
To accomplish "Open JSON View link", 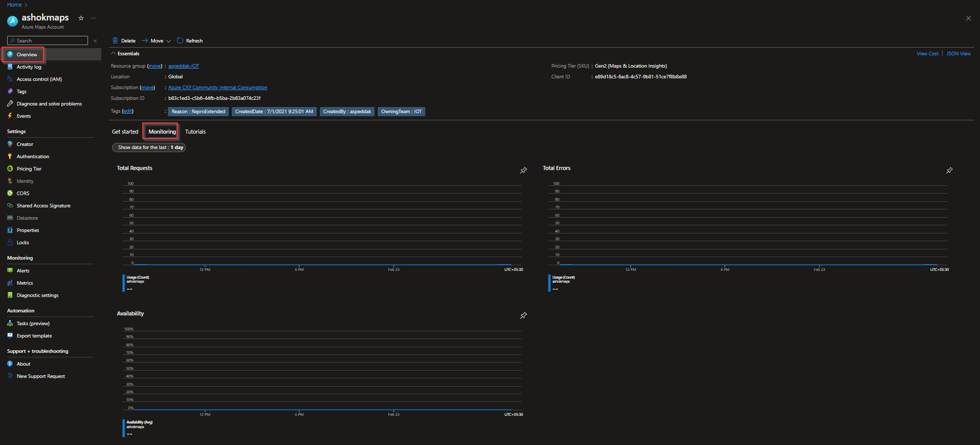I will 959,53.
